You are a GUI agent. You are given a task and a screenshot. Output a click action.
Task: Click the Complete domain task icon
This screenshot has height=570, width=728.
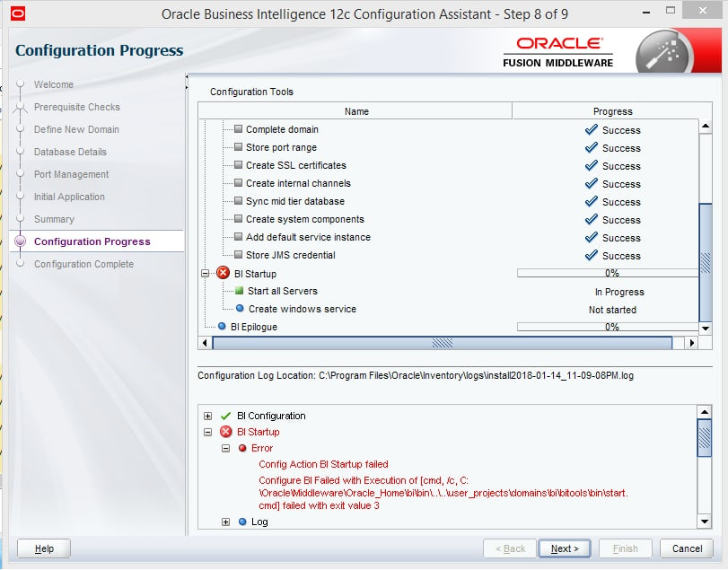238,128
